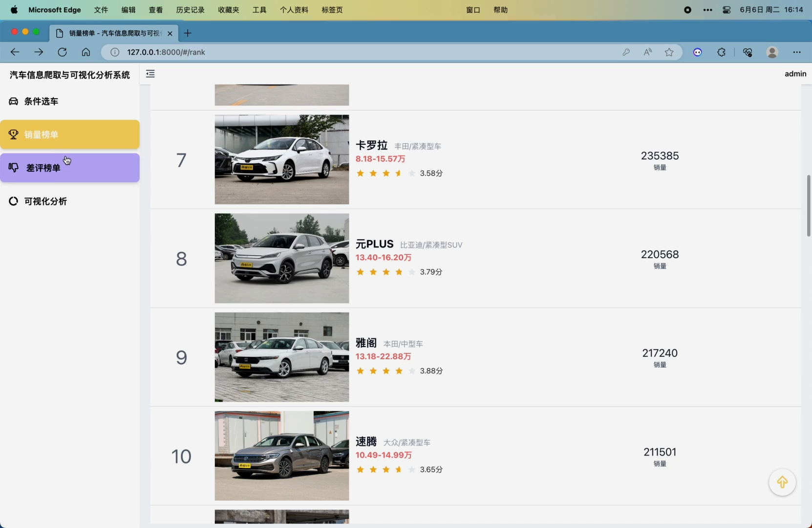Go to the browser home page
This screenshot has height=528, width=812.
coord(86,52)
